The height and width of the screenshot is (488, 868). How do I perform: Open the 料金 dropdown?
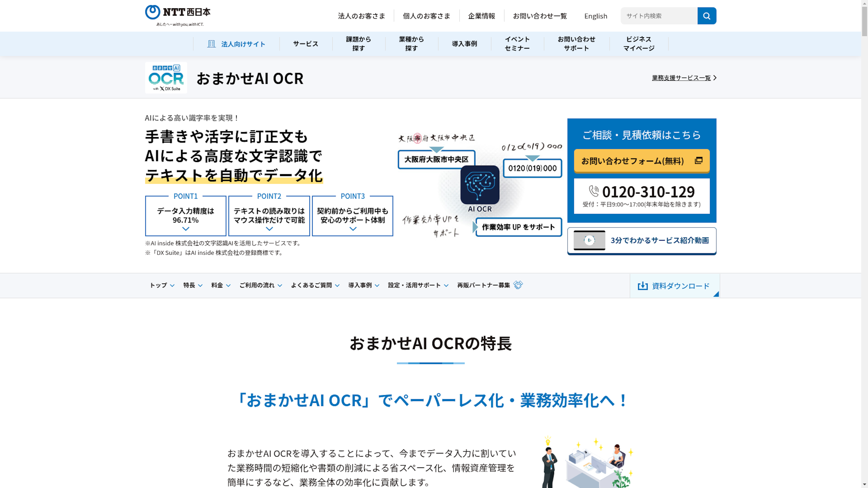(x=221, y=285)
